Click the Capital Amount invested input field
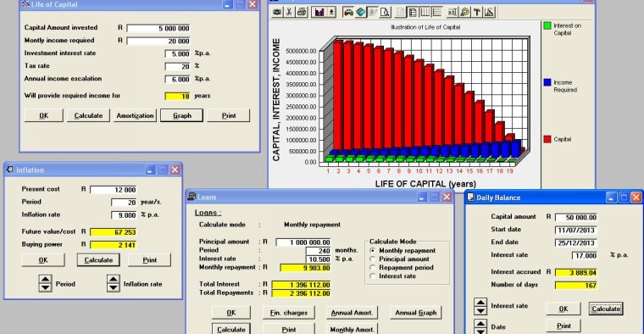 (158, 28)
